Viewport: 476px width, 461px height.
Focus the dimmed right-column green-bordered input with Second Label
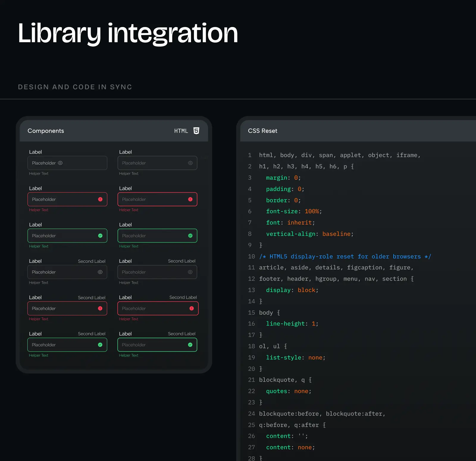point(157,345)
